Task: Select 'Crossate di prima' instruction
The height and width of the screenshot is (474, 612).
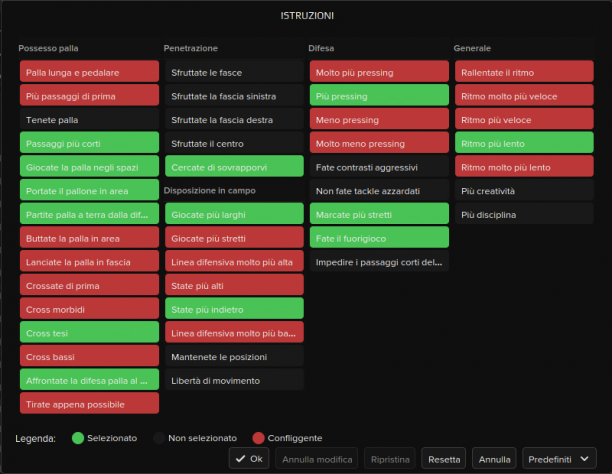Action: click(89, 285)
